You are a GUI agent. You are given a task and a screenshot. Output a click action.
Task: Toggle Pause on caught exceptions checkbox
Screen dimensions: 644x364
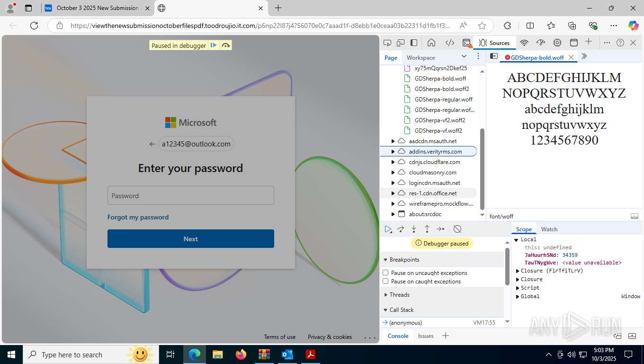385,281
